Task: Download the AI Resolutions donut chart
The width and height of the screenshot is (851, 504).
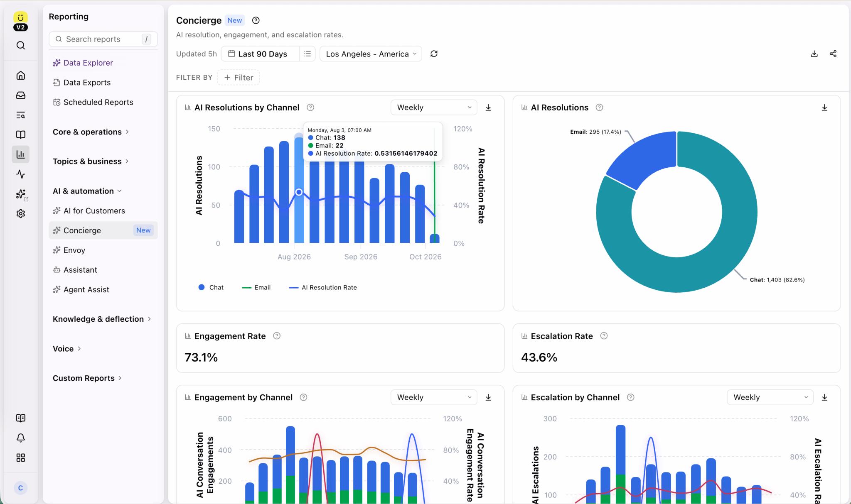Action: pyautogui.click(x=824, y=108)
